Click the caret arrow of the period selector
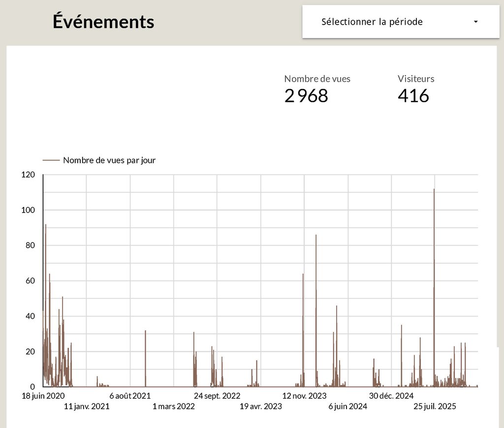The image size is (504, 428). click(x=475, y=22)
